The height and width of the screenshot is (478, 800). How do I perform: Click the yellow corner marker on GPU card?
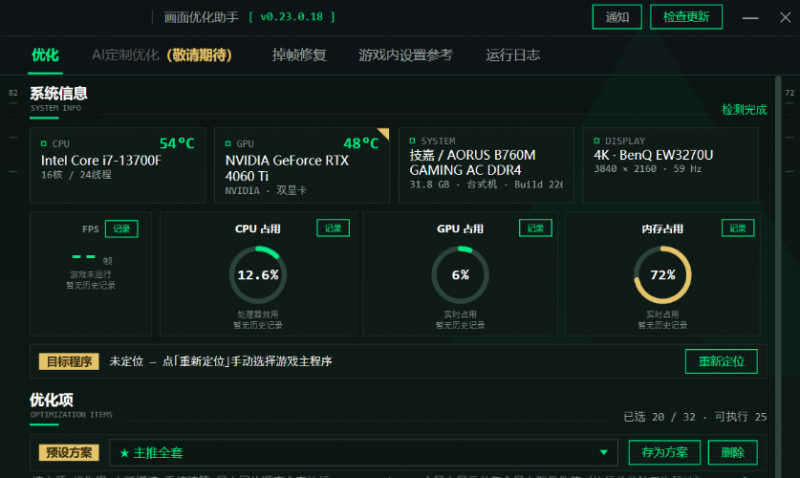(x=385, y=133)
